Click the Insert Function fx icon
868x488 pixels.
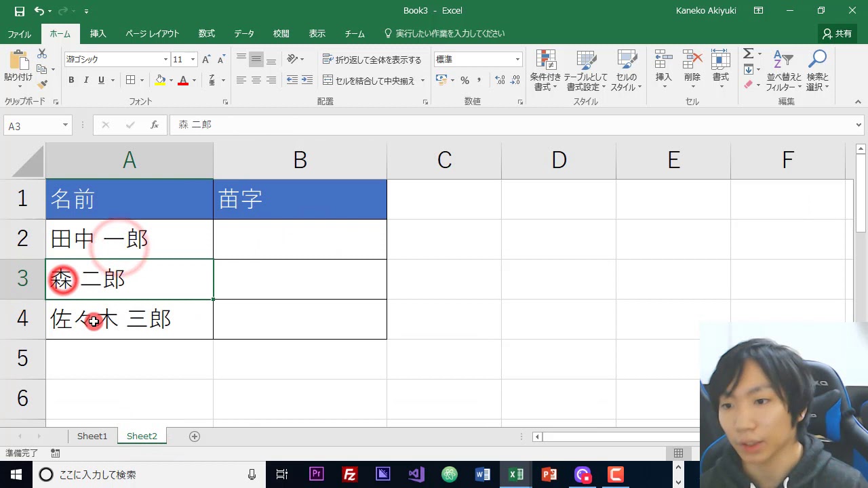coord(155,125)
